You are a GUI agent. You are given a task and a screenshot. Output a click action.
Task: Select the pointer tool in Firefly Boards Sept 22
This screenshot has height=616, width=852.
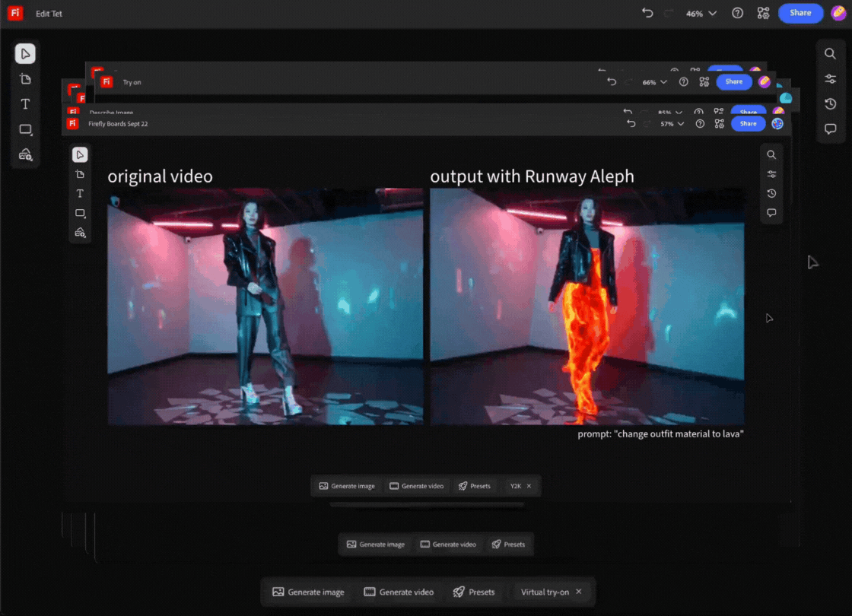80,155
